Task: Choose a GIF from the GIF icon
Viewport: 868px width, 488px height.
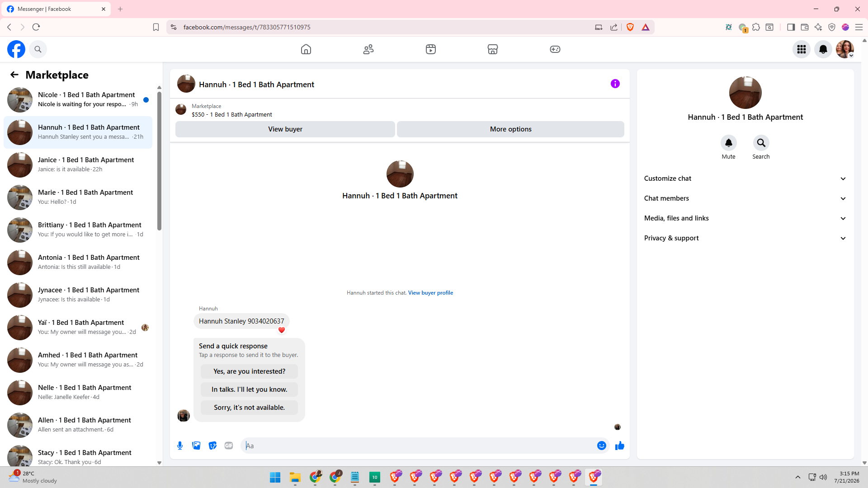Action: click(229, 446)
